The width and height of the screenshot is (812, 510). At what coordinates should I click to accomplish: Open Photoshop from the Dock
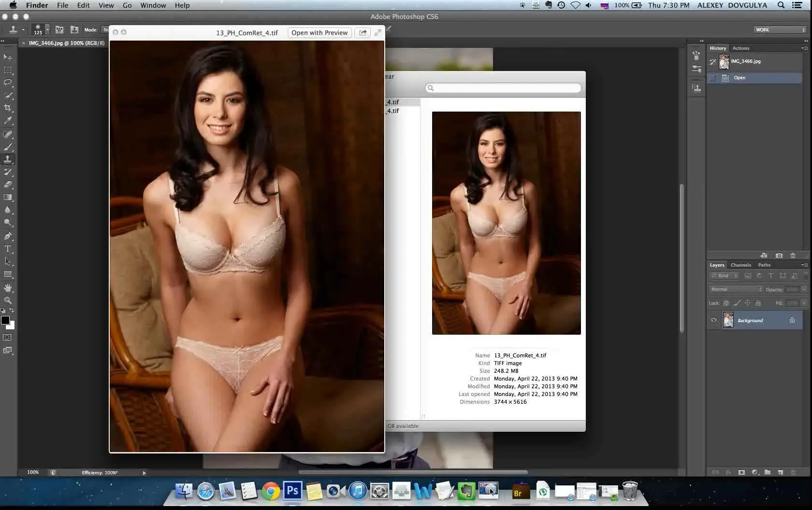(292, 491)
